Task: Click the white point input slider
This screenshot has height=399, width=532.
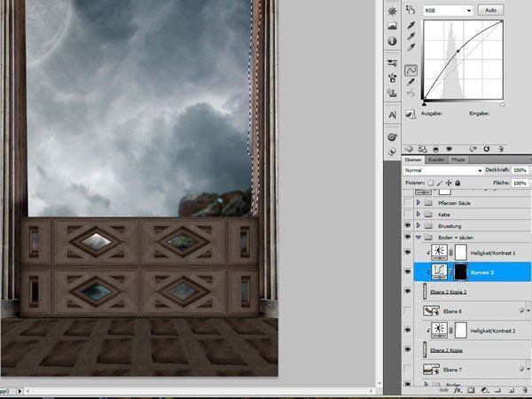Action: (502, 104)
